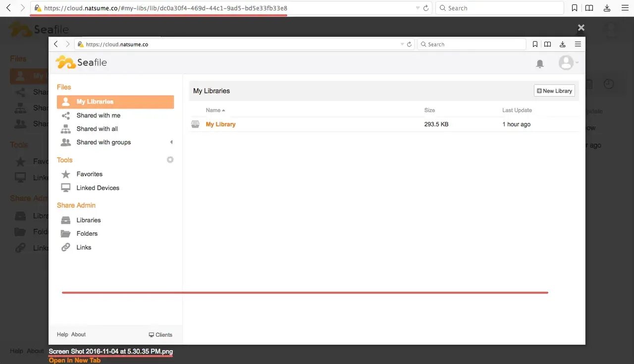Open the screenshot via Open in New Tab

[x=74, y=360]
